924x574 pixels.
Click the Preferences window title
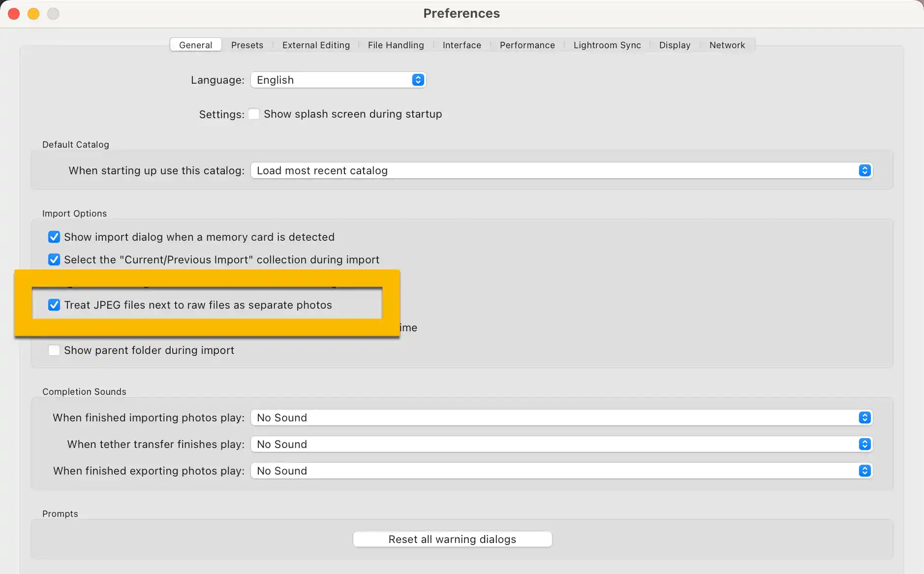tap(462, 13)
